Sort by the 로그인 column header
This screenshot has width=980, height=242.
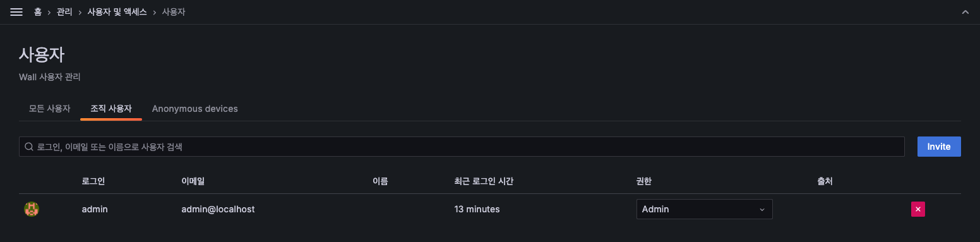[x=93, y=181]
